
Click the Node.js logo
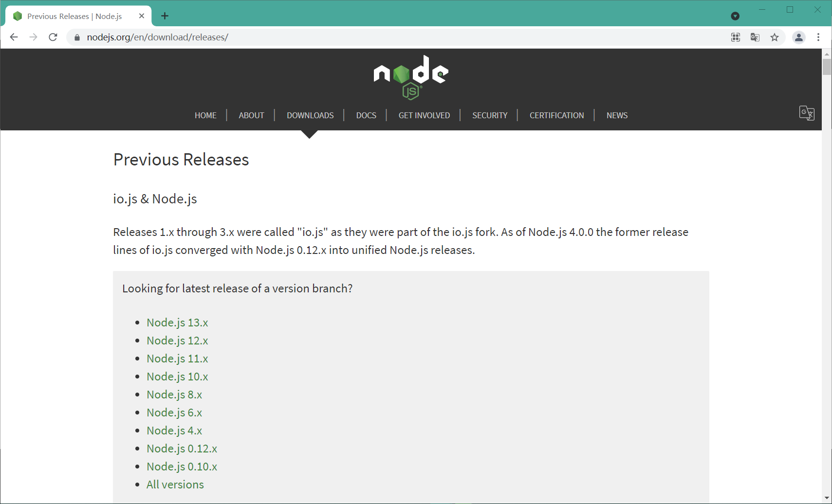411,78
